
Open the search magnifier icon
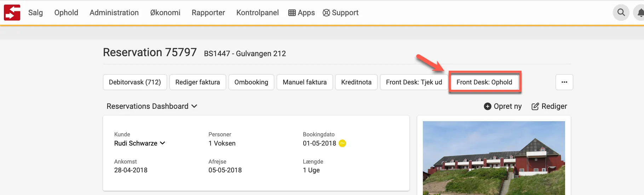[621, 13]
